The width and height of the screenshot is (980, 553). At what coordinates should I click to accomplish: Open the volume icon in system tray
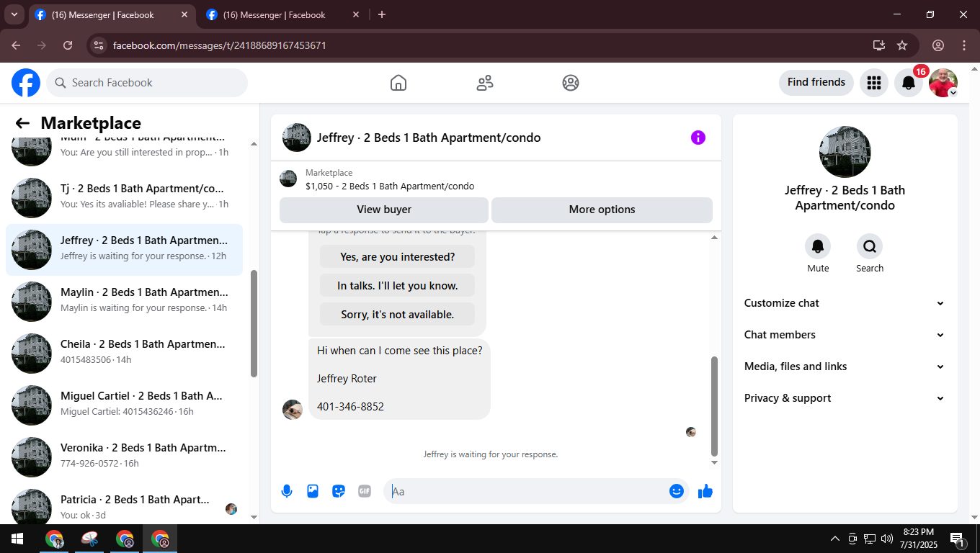(x=887, y=539)
